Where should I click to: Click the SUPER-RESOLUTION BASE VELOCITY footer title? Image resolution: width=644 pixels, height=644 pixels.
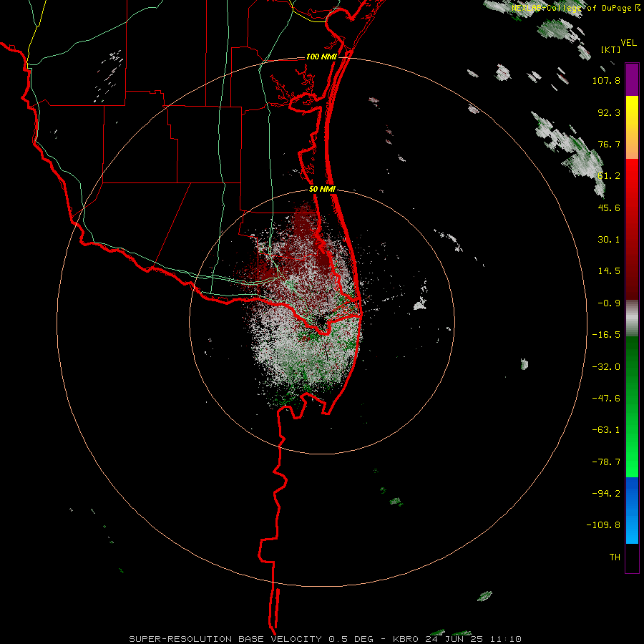point(225,639)
